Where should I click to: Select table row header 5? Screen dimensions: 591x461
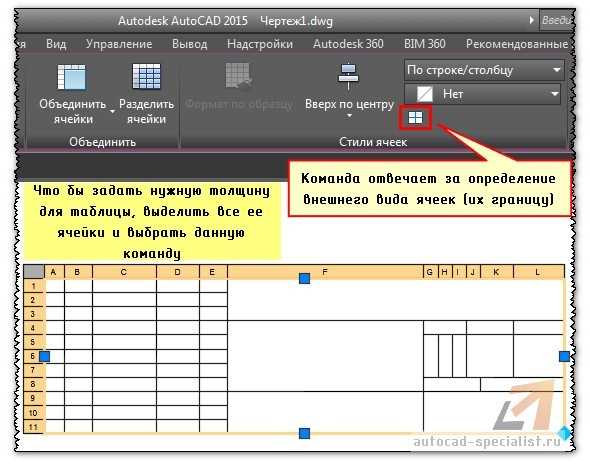34,342
